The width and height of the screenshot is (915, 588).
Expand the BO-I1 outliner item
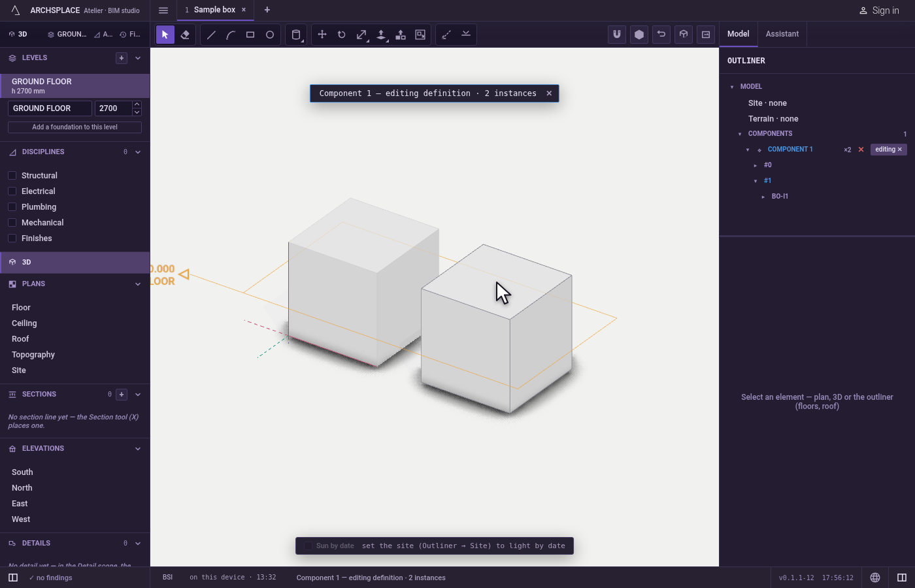tap(763, 197)
